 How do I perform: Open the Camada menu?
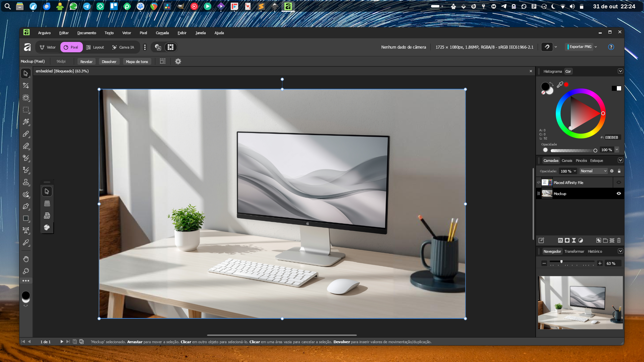click(x=162, y=33)
